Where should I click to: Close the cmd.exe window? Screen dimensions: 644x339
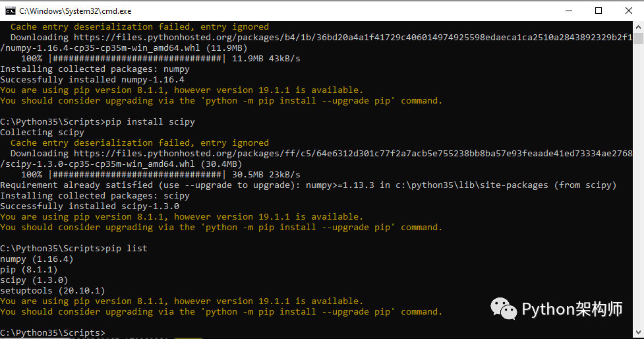[x=628, y=11]
